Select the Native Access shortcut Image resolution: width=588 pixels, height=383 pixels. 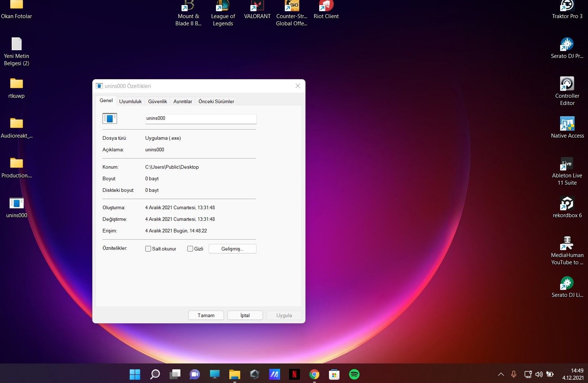tap(567, 124)
